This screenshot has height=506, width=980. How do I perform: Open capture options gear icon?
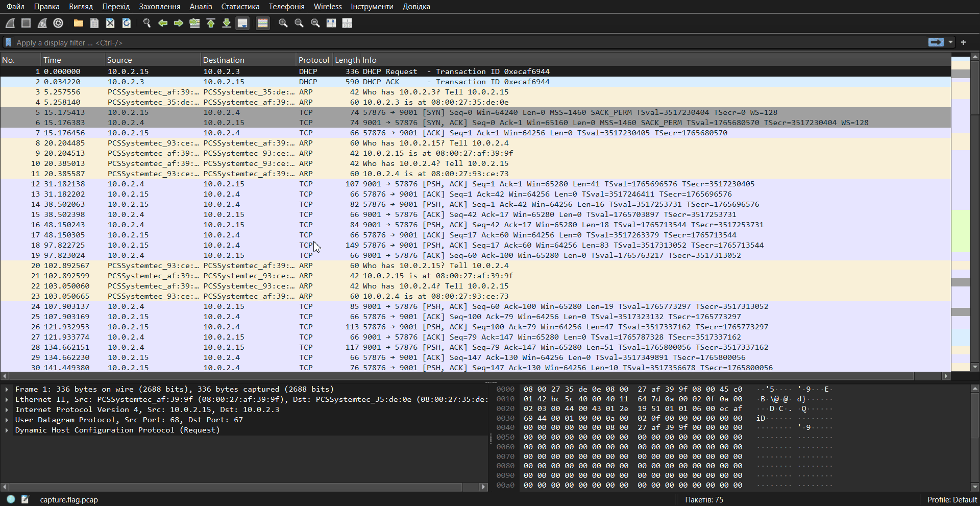[58, 23]
